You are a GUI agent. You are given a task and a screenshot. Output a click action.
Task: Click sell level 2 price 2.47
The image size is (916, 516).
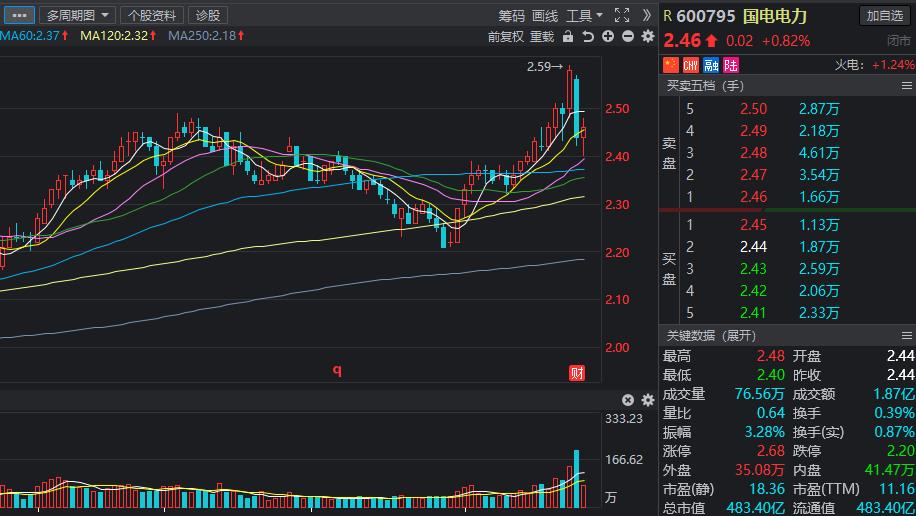point(753,175)
